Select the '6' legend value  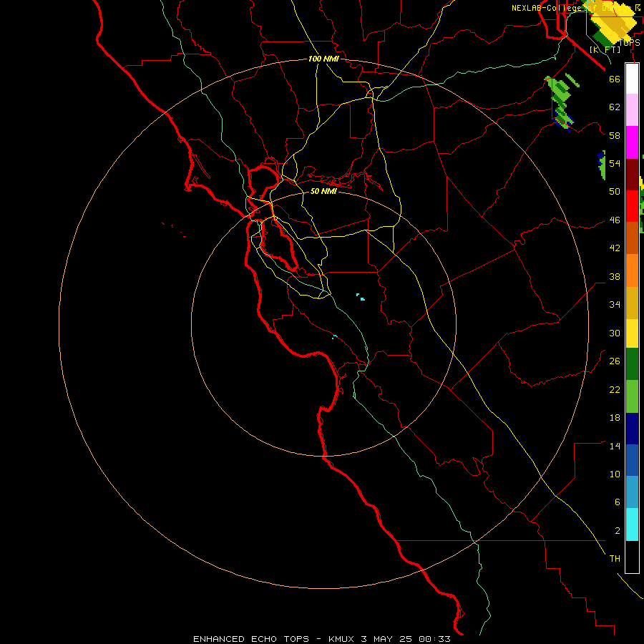617,502
